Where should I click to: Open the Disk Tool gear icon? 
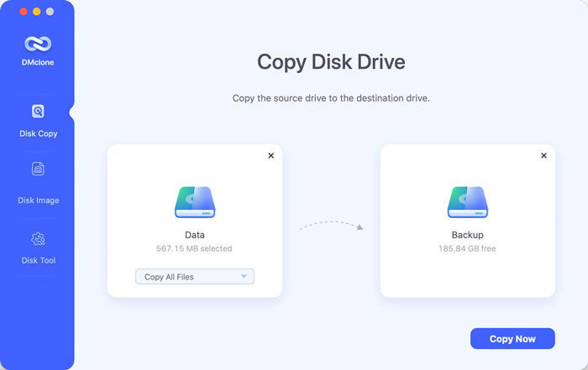point(38,238)
